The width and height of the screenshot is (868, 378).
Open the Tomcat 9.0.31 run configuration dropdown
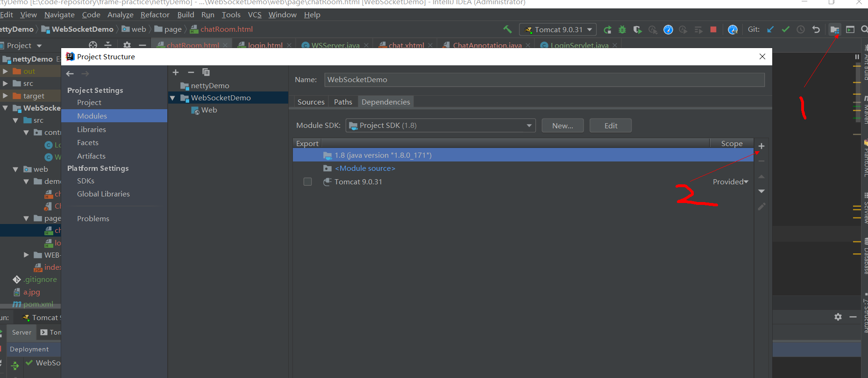click(x=558, y=29)
